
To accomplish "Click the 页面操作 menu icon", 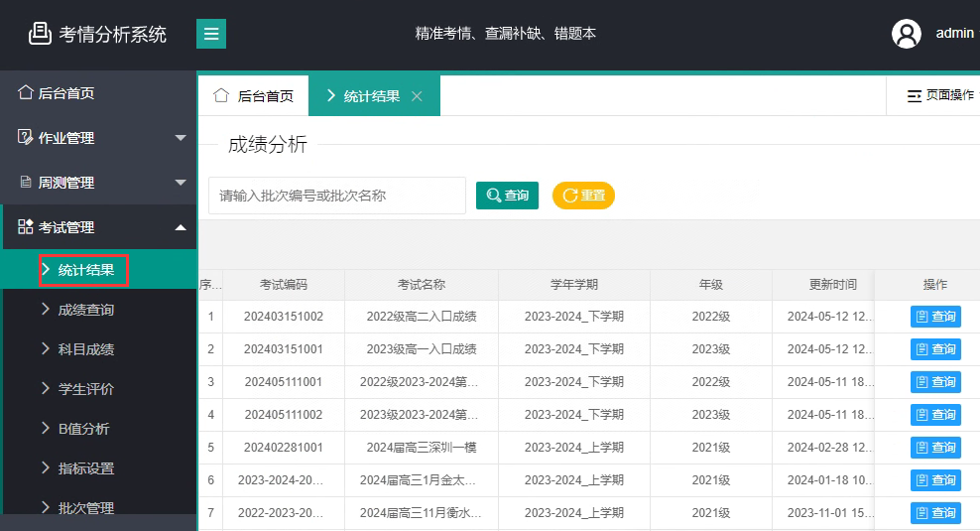I will (914, 96).
